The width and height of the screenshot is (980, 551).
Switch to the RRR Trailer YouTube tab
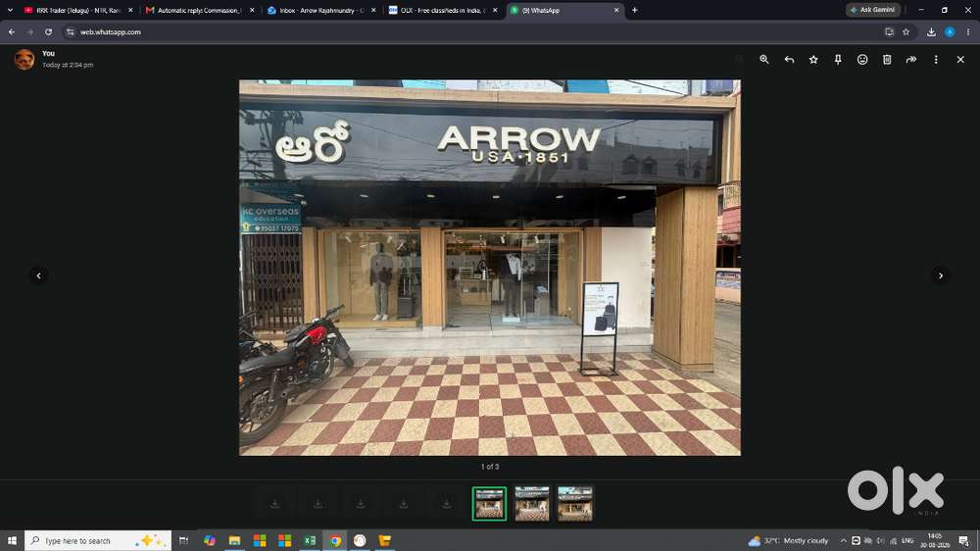pos(77,10)
